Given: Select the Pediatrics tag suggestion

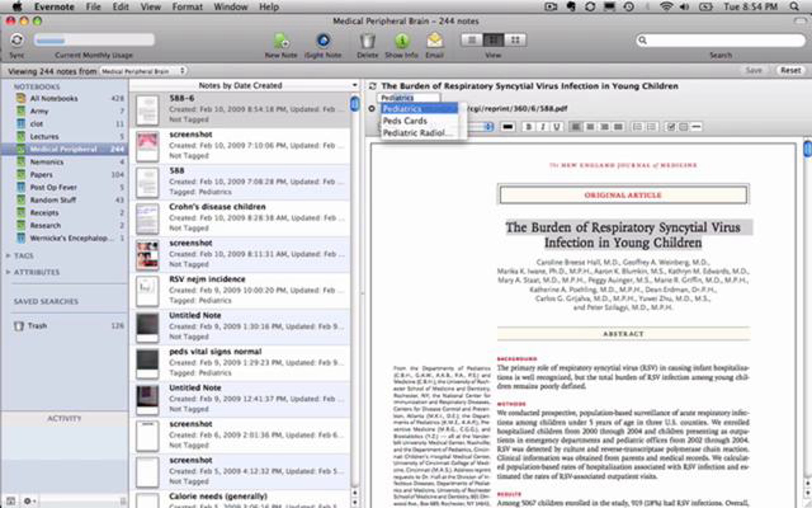Looking at the screenshot, I should [x=419, y=109].
